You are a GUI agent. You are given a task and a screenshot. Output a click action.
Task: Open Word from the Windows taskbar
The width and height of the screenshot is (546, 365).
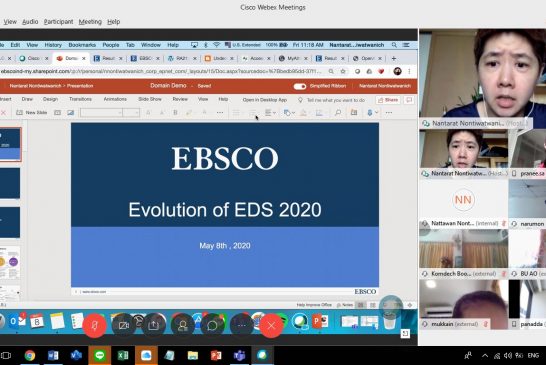tap(53, 355)
